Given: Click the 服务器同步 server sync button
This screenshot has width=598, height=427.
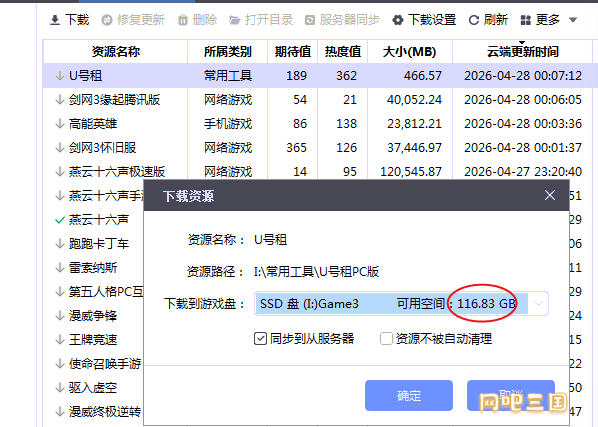Looking at the screenshot, I should (x=342, y=20).
